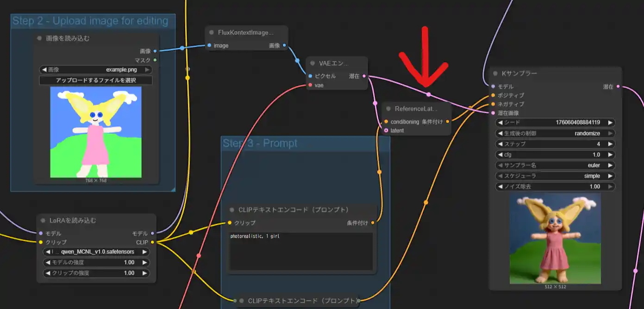Decrease the cfg value using the left arrow
644x309 pixels.
point(500,154)
